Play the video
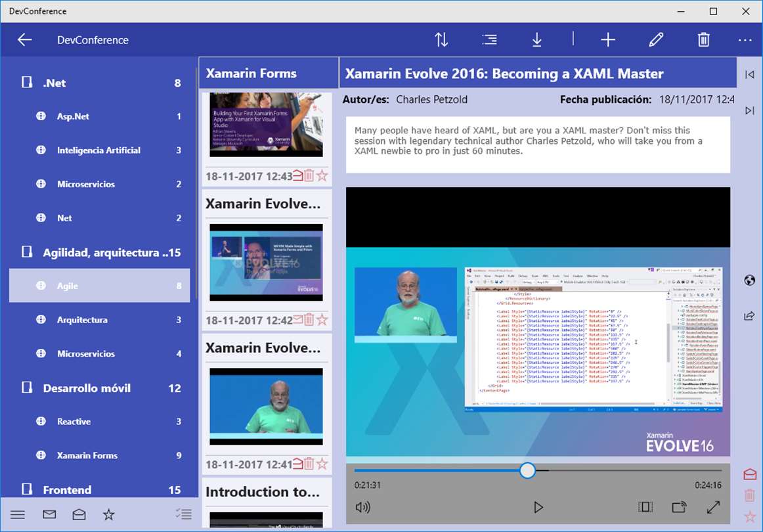The height and width of the screenshot is (532, 763). [538, 507]
